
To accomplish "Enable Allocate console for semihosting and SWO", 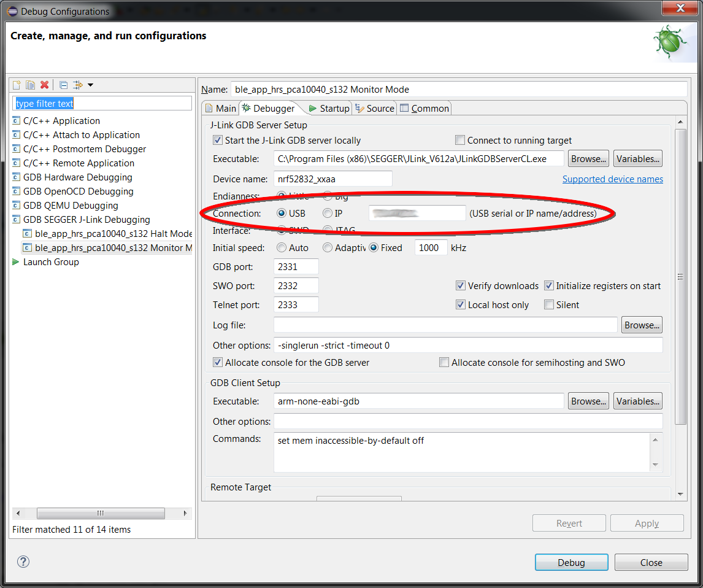I will pyautogui.click(x=444, y=362).
